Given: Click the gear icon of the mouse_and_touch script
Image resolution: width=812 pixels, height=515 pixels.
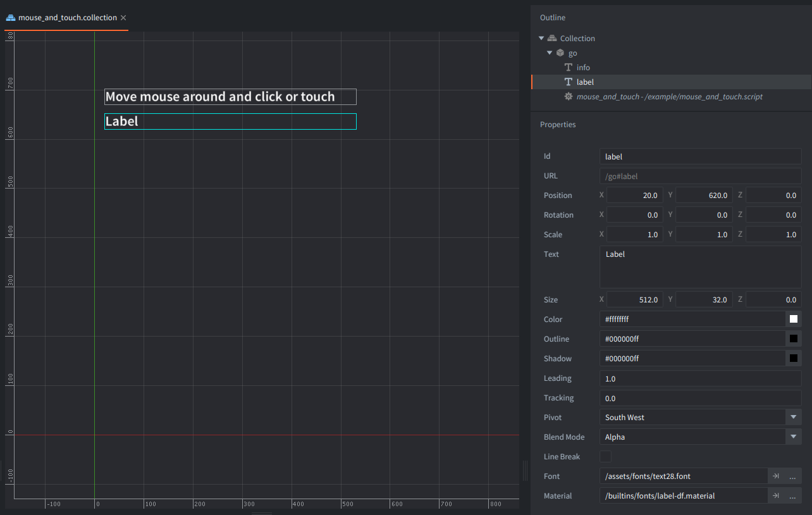Looking at the screenshot, I should 569,97.
